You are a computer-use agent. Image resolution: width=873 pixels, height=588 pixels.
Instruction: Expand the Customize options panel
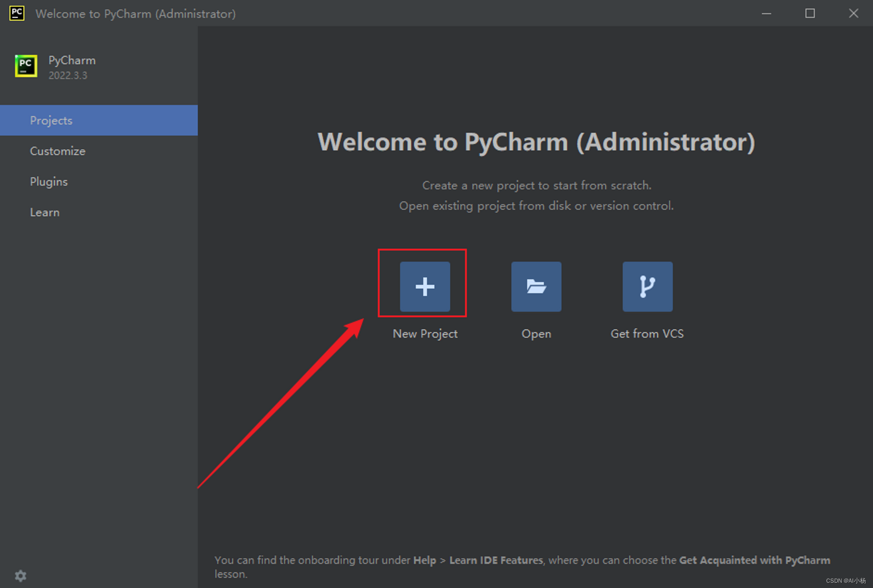tap(57, 150)
